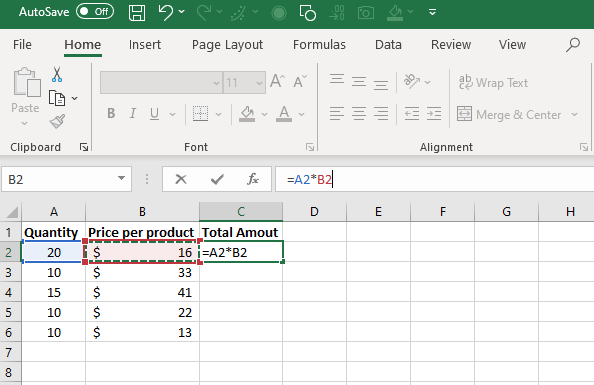
Task: Toggle Italic formatting
Action: [x=133, y=113]
